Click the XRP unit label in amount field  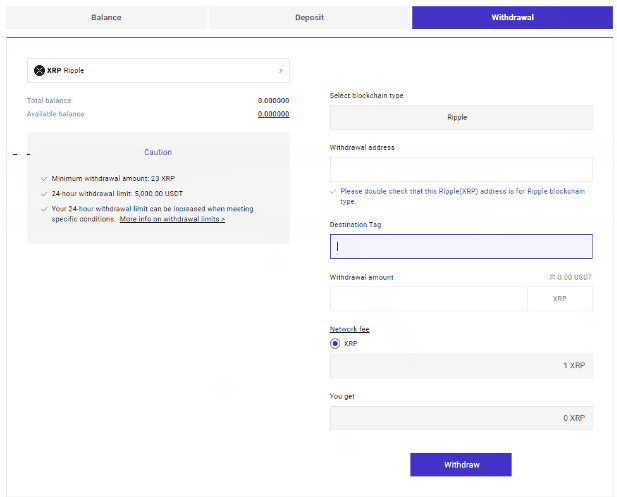[560, 299]
